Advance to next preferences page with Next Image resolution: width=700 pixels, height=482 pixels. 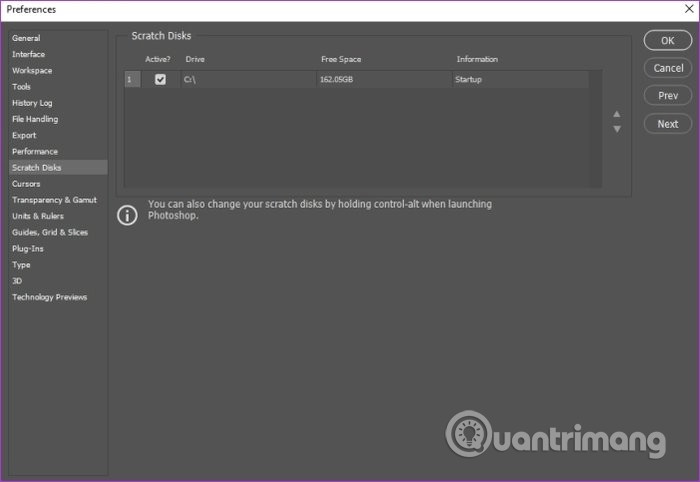click(x=667, y=124)
